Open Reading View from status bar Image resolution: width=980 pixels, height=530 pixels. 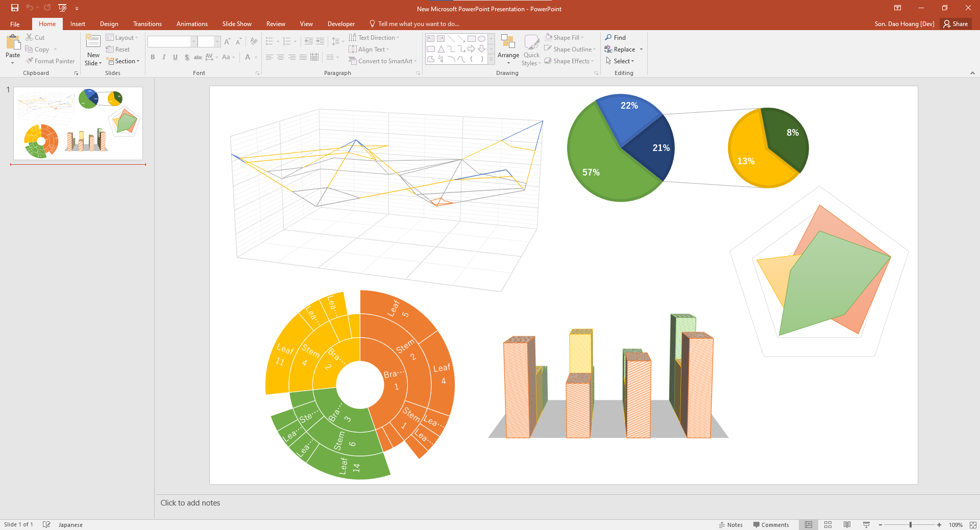tap(847, 524)
